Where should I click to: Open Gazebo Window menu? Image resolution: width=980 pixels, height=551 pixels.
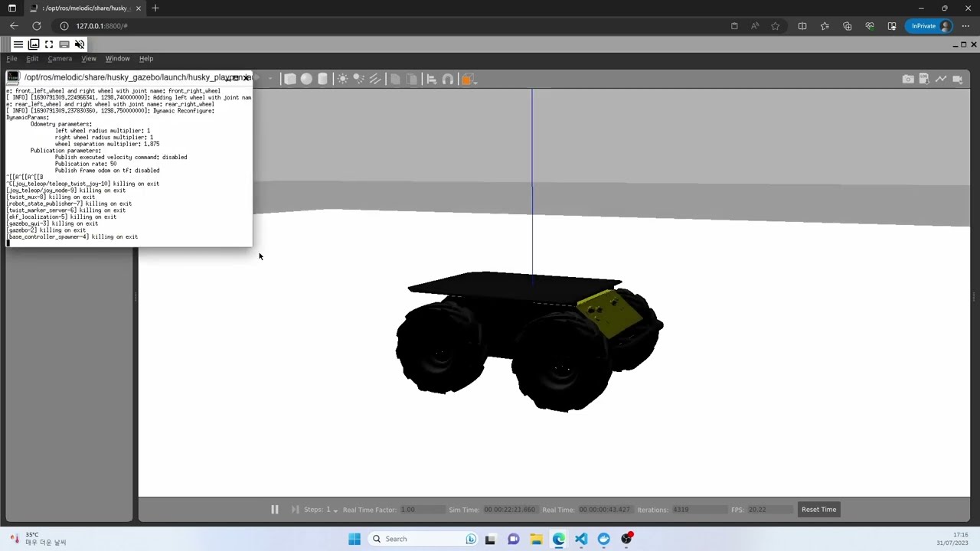pyautogui.click(x=117, y=58)
